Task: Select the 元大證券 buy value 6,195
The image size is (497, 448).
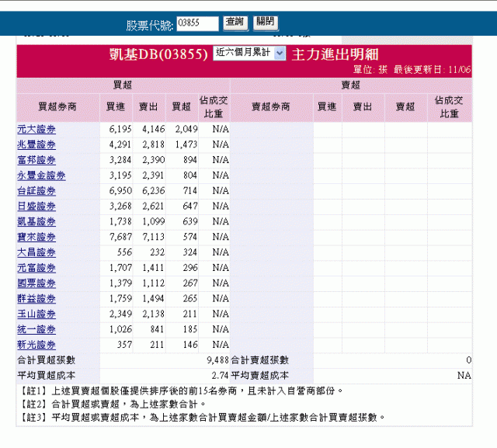Action: point(120,129)
